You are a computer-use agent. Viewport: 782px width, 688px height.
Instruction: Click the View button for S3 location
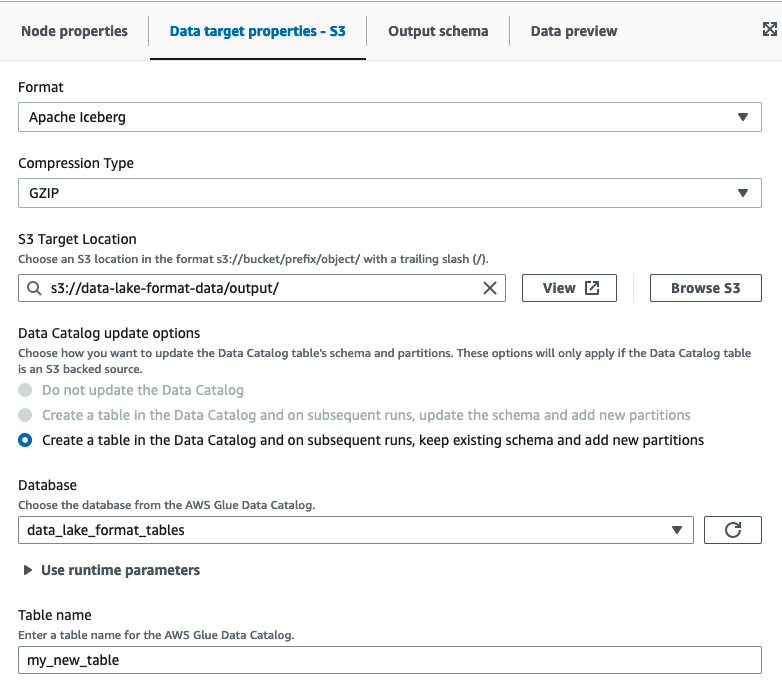point(570,288)
